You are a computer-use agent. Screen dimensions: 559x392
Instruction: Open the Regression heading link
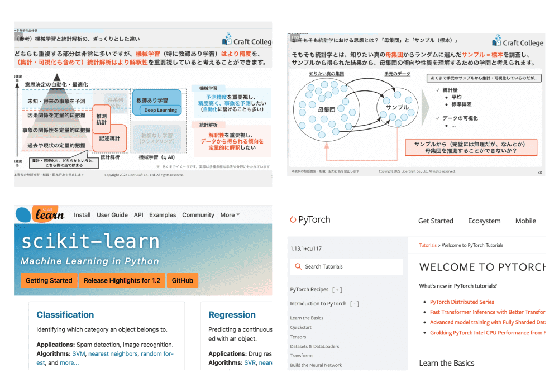point(232,315)
